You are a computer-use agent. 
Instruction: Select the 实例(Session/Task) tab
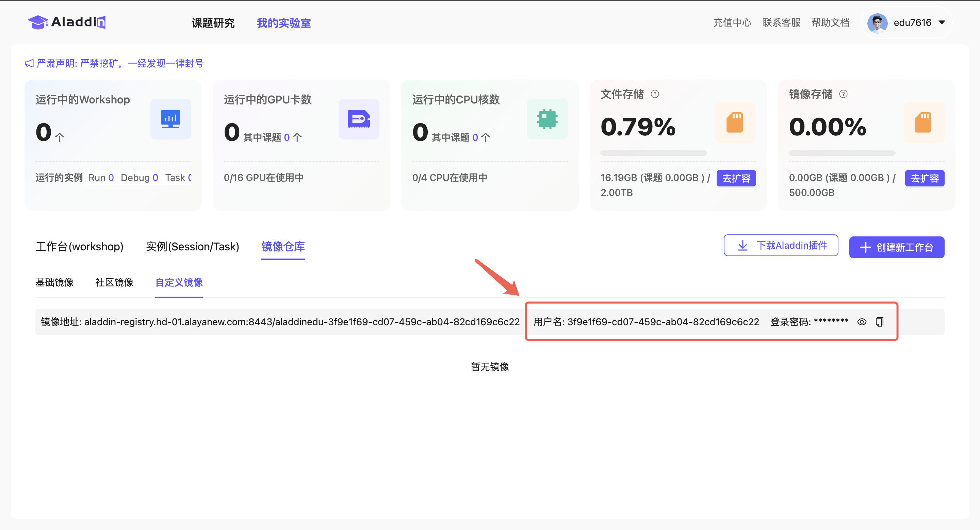[x=193, y=246]
